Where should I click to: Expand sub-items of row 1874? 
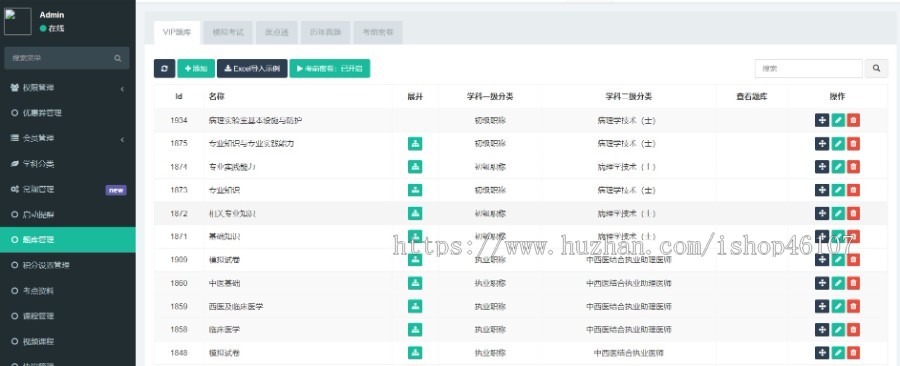click(415, 166)
